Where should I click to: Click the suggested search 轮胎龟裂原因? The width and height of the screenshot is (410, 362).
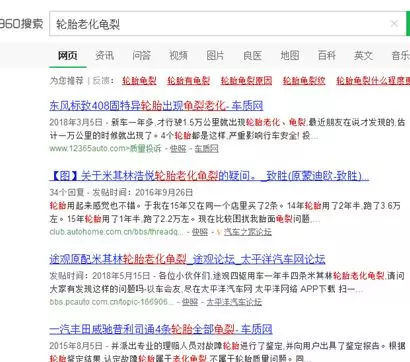click(x=246, y=81)
